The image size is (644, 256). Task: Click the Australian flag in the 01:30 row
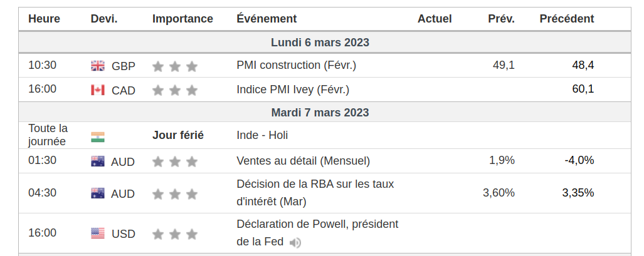pyautogui.click(x=98, y=161)
